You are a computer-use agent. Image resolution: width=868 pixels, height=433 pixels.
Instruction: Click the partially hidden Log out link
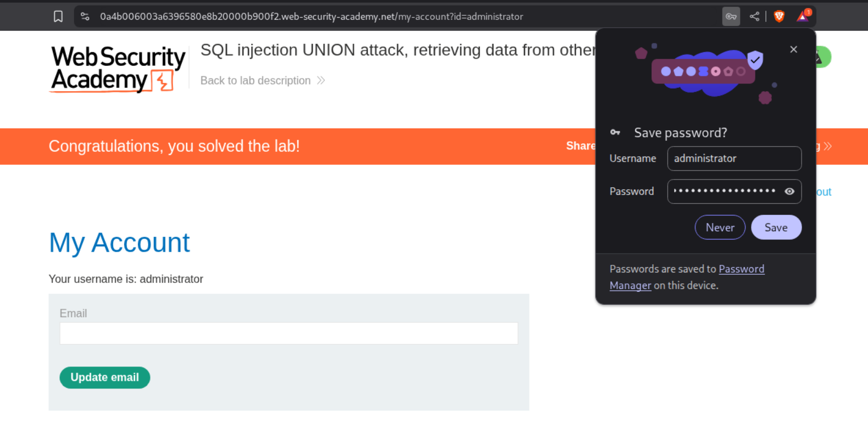(x=824, y=192)
